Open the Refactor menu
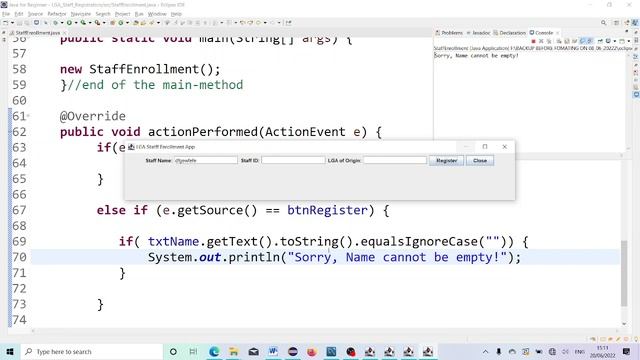640x360 pixels. click(57, 14)
